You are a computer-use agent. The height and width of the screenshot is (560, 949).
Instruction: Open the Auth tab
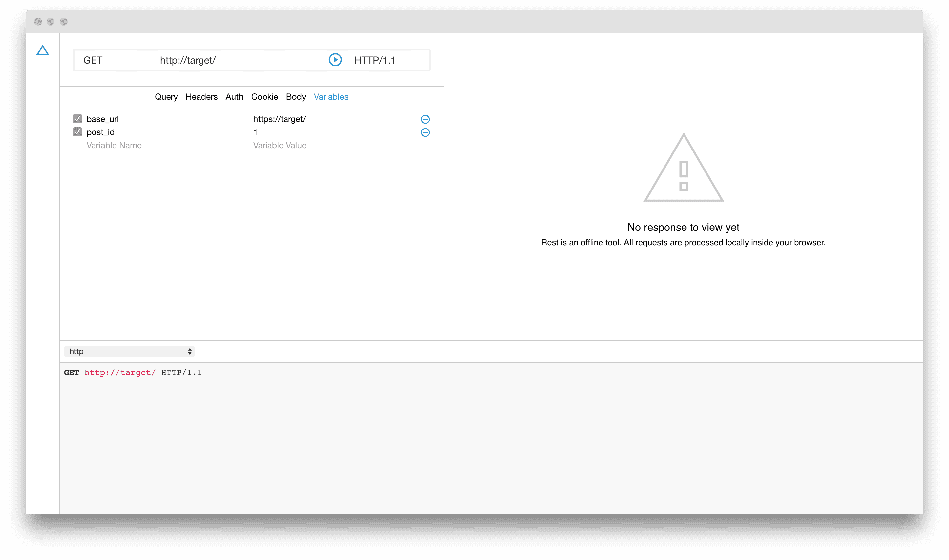234,97
